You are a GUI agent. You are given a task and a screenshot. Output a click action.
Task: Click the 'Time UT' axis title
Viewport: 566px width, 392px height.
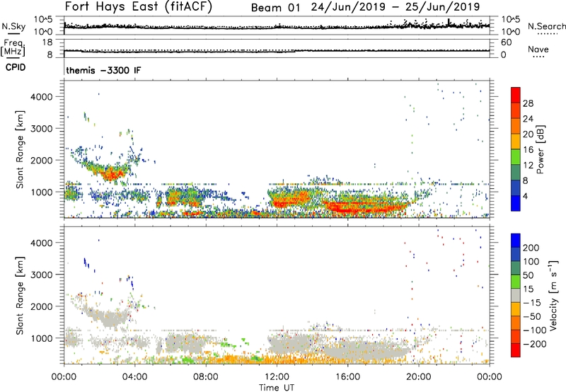(277, 388)
